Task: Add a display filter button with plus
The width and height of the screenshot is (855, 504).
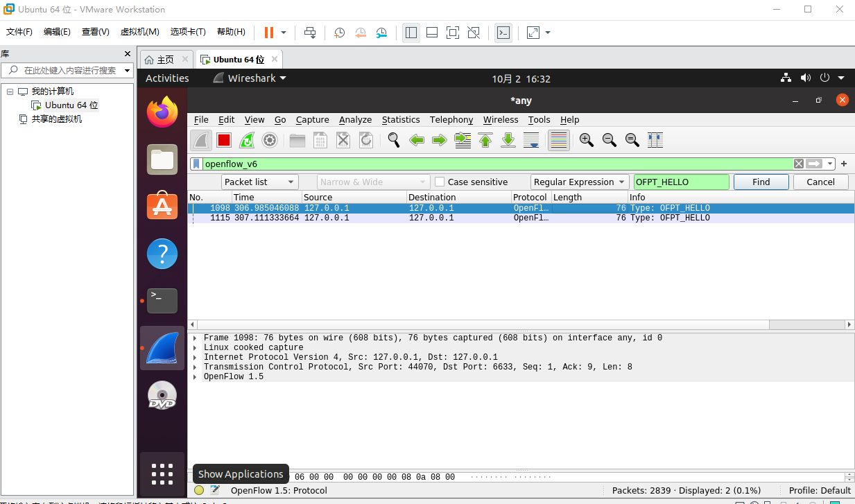Action: tap(844, 164)
